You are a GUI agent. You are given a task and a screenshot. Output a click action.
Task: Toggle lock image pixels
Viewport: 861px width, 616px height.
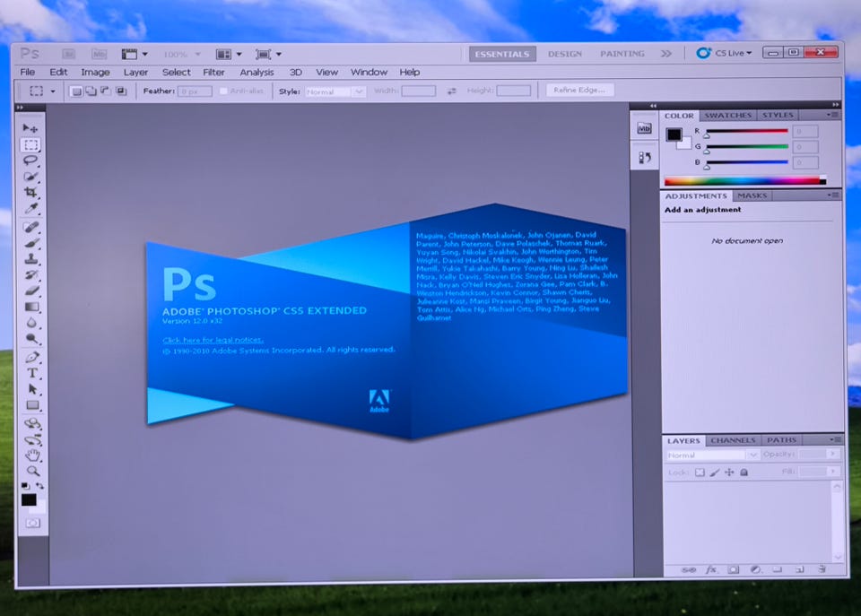715,473
